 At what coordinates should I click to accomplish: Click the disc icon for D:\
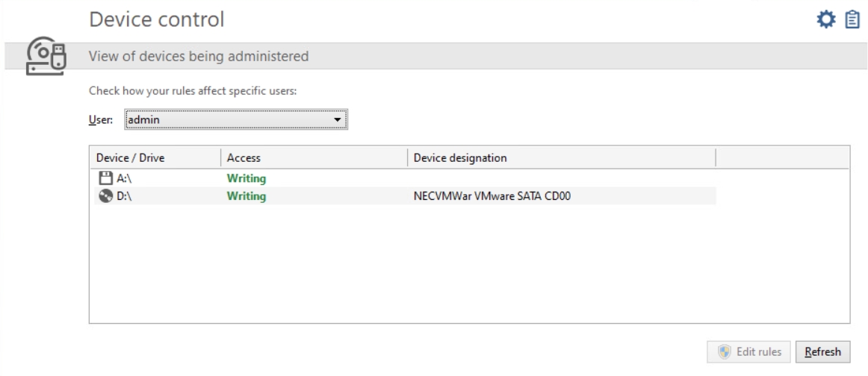click(x=106, y=196)
